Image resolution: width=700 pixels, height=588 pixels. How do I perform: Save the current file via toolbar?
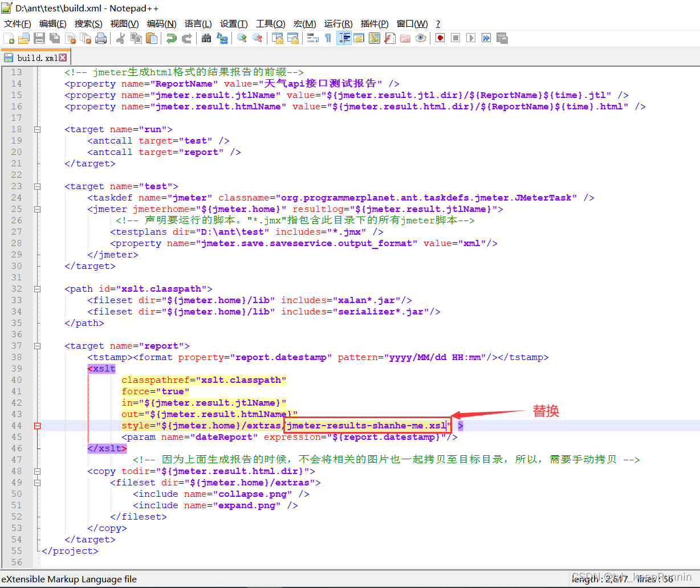pos(39,38)
